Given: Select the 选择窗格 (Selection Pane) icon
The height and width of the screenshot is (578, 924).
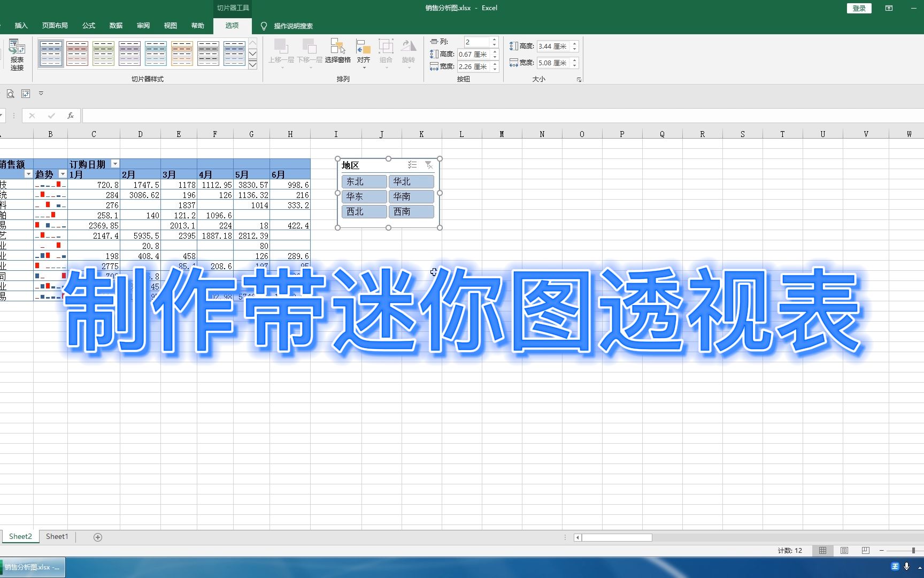Looking at the screenshot, I should (337, 51).
